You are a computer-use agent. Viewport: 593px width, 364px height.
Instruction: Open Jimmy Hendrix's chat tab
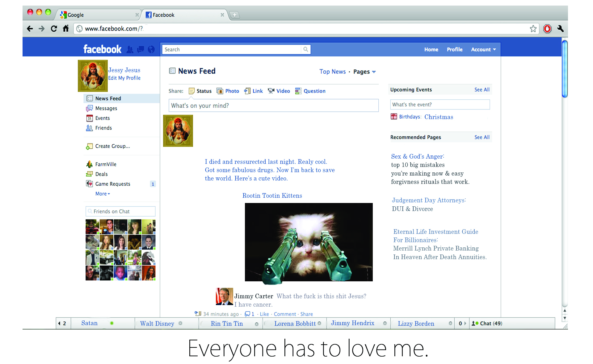(x=359, y=323)
